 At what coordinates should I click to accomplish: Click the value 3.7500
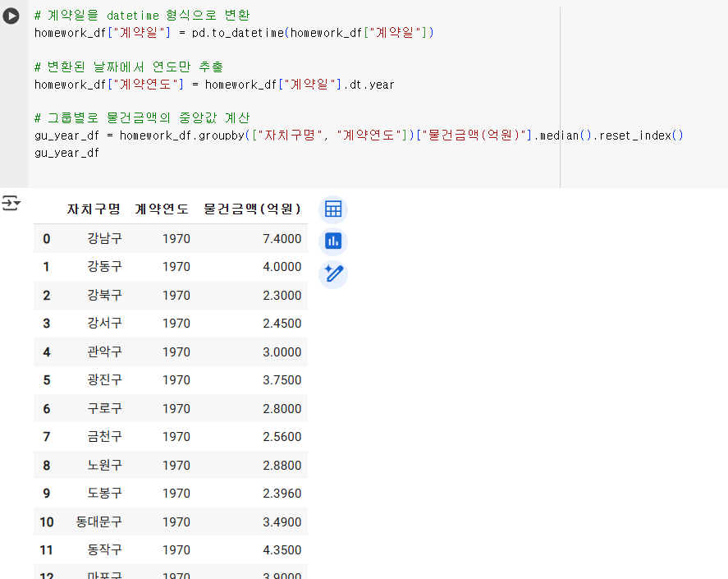click(x=282, y=380)
